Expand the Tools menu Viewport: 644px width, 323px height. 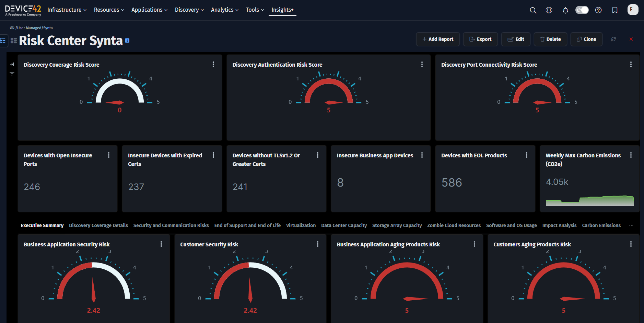tap(255, 10)
